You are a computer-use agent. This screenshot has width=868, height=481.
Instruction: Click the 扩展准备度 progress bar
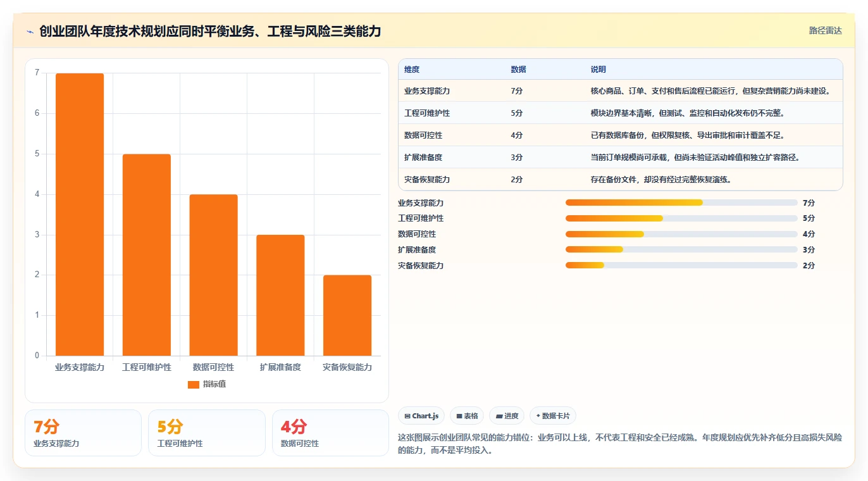(681, 250)
